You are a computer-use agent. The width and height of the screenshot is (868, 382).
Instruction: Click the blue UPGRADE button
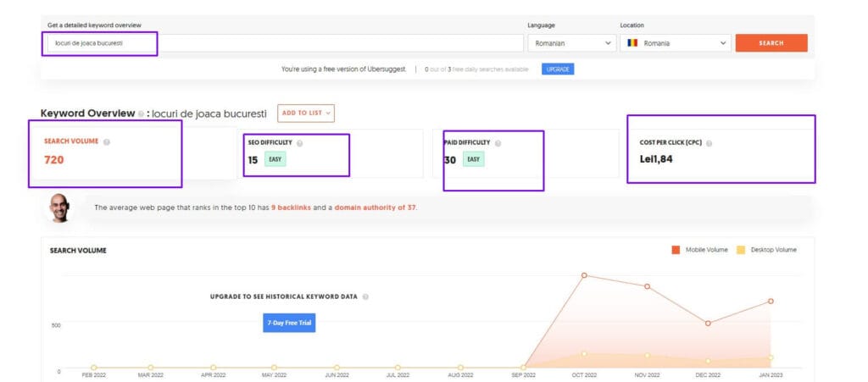coord(558,69)
